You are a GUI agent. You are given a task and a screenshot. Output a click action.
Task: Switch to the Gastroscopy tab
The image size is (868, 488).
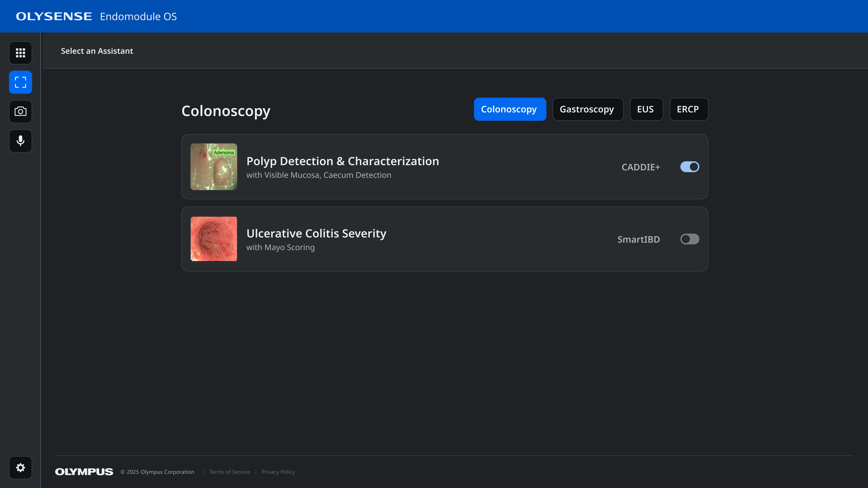pyautogui.click(x=588, y=109)
